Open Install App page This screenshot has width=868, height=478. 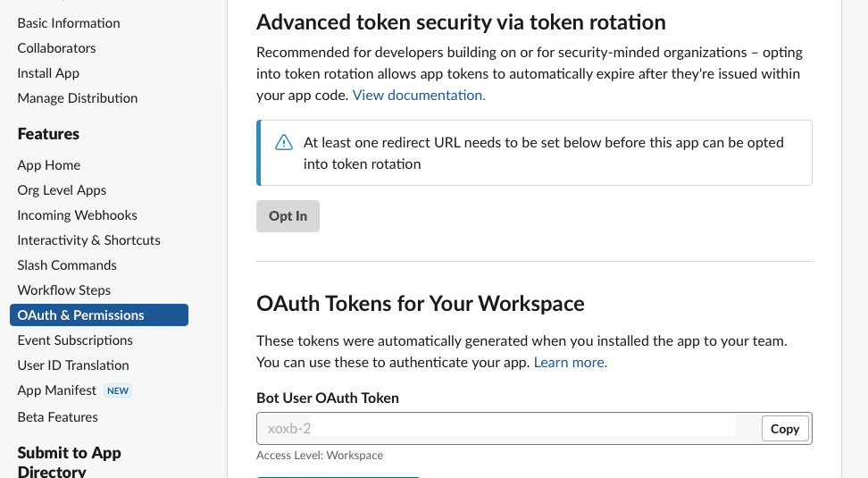click(48, 73)
